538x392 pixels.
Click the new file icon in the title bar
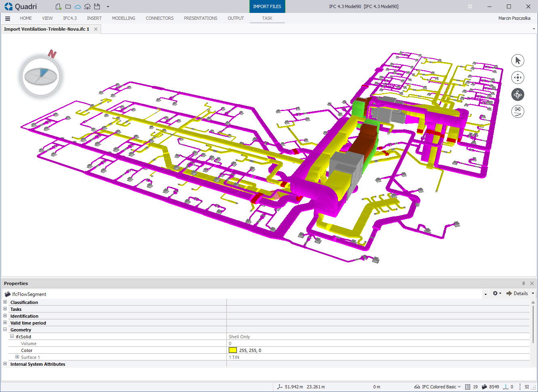coord(58,6)
